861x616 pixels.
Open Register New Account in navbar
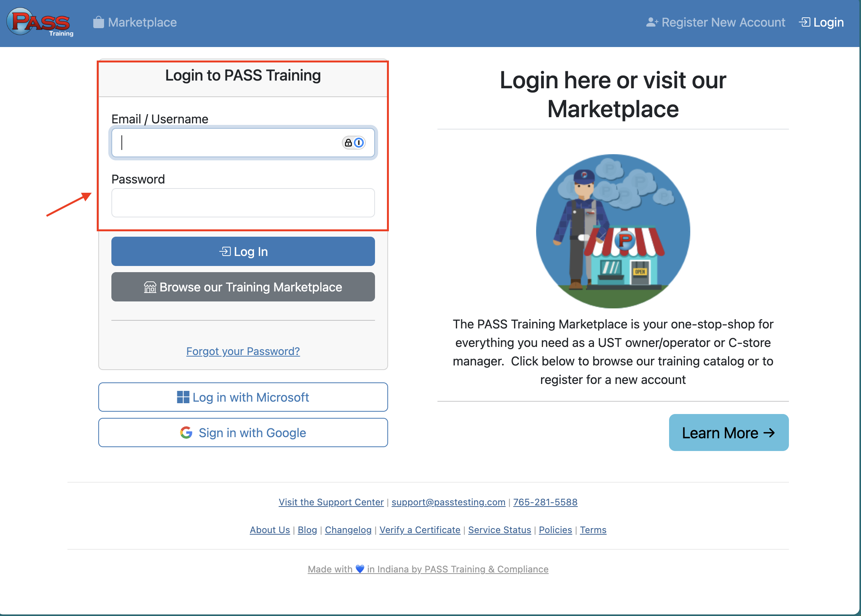coord(716,22)
